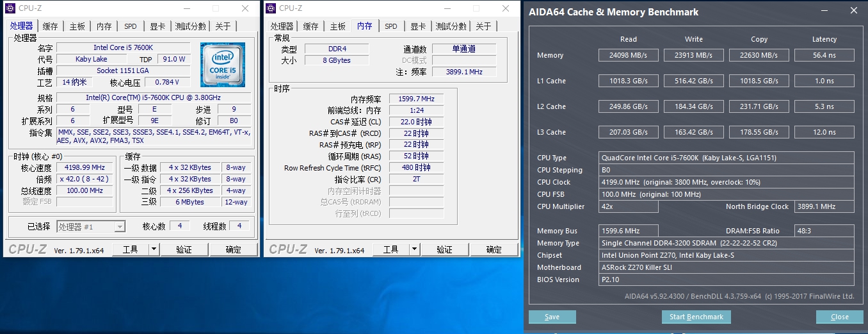Screen dimensions: 868x334
Task: Open the 主板 tab in second CPU-Z window
Action: [338, 26]
